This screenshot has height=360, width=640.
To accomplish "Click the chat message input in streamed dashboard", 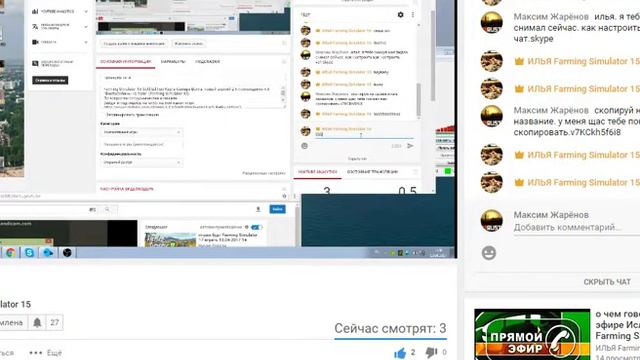I will pyautogui.click(x=364, y=134).
